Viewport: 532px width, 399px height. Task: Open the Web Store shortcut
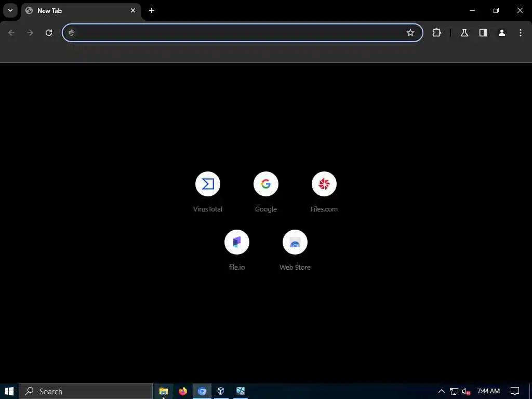tap(295, 242)
